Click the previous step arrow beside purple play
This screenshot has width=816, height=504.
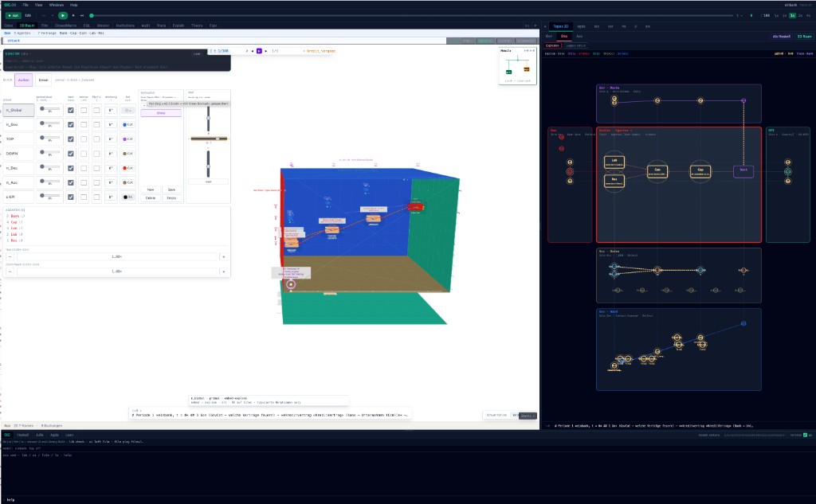click(253, 51)
